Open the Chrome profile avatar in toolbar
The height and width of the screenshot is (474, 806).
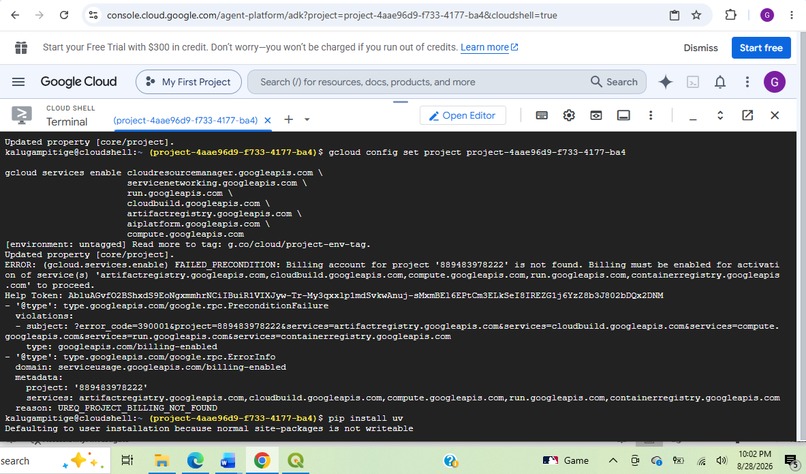[766, 15]
